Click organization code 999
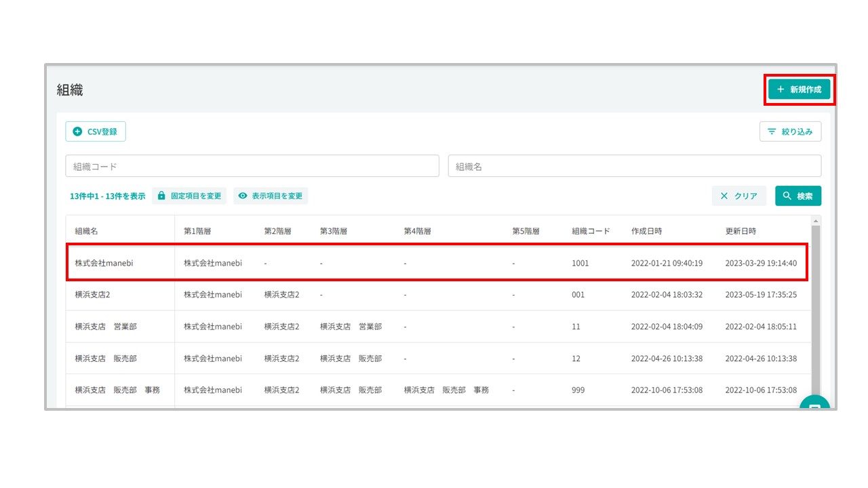The image size is (868, 488). pyautogui.click(x=578, y=390)
